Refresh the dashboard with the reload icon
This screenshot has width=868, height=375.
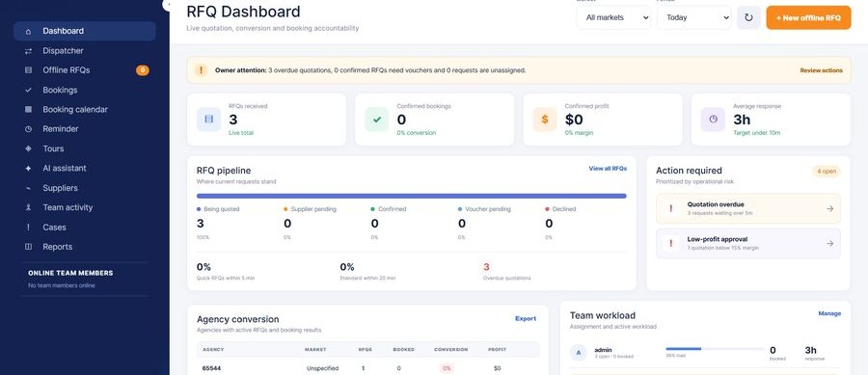pos(748,17)
